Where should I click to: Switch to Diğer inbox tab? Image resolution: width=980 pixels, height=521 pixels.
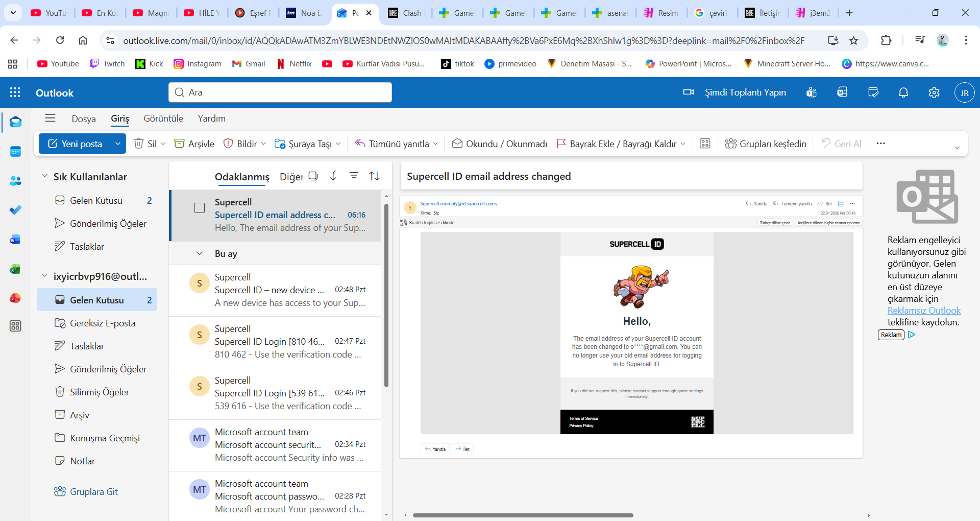tap(291, 176)
